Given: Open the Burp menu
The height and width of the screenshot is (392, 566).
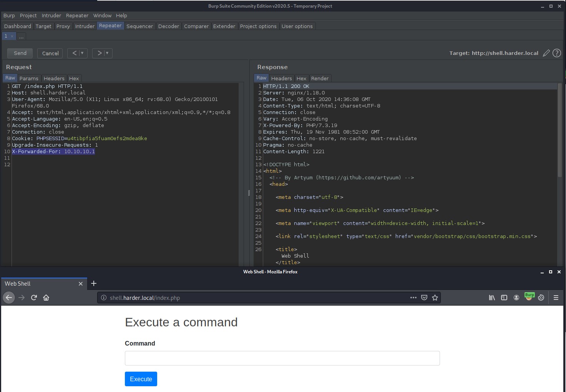Looking at the screenshot, I should coord(9,15).
